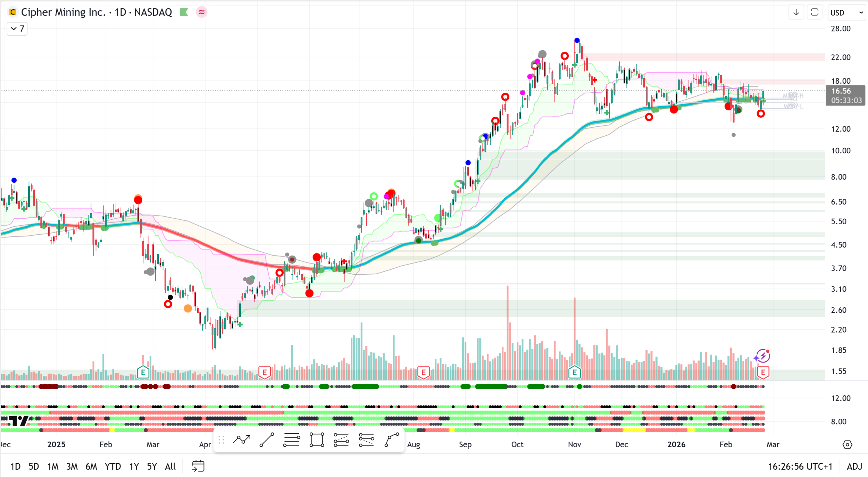Click the down arrow icon beside USD
868x477 pixels.
(x=796, y=12)
